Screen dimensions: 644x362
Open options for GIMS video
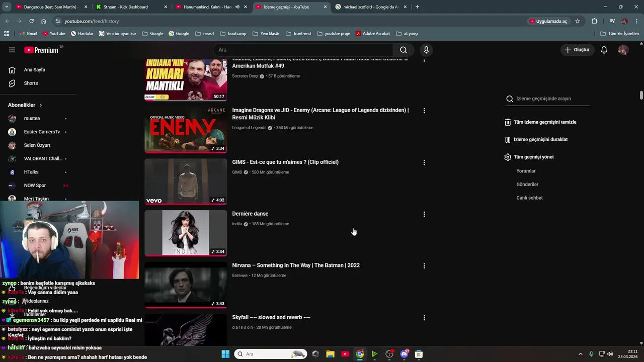click(424, 162)
